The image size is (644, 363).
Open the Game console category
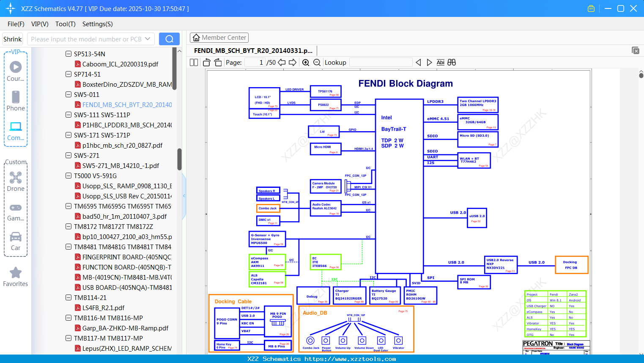click(16, 212)
